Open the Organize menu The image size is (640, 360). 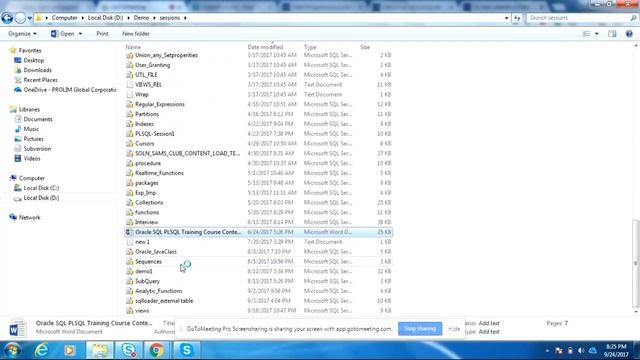(x=22, y=34)
